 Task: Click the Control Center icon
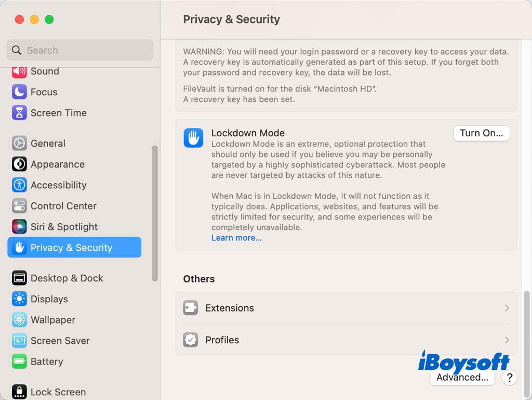pyautogui.click(x=19, y=206)
